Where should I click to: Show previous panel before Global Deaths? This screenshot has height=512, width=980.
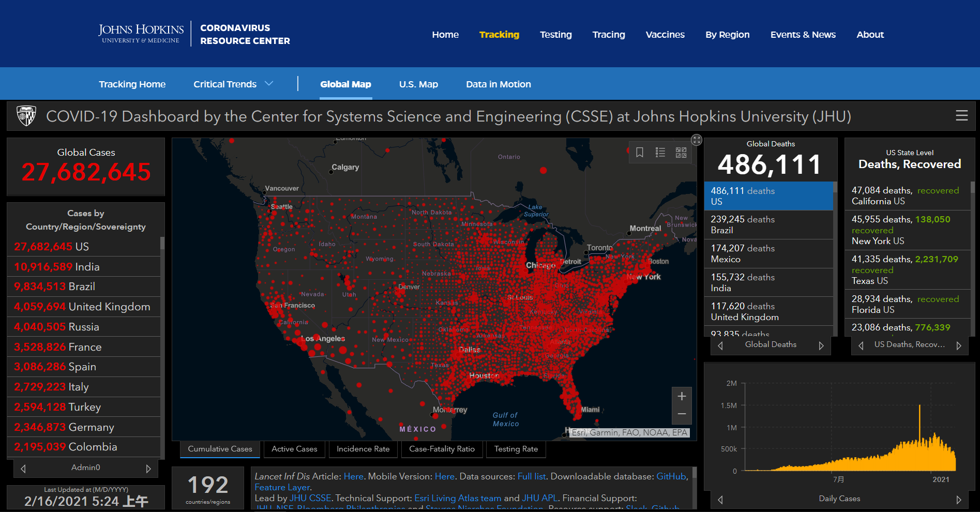point(720,345)
